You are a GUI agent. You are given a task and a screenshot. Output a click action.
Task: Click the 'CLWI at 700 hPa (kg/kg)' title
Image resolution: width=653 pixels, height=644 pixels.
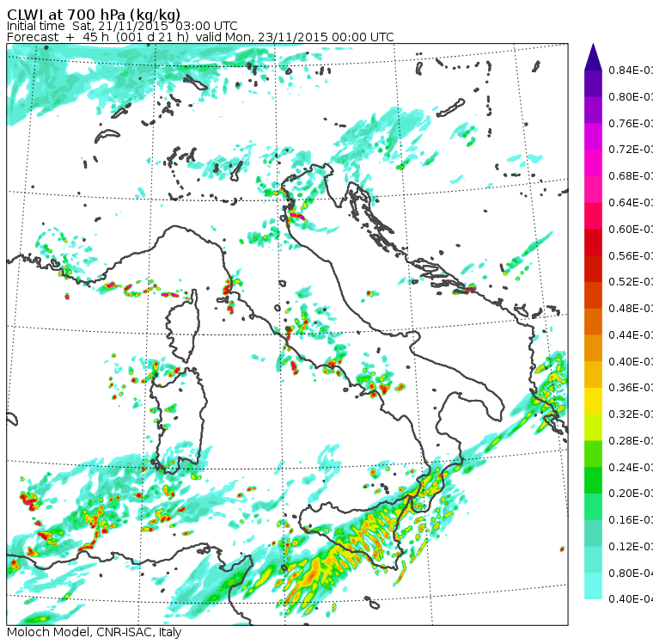(94, 14)
